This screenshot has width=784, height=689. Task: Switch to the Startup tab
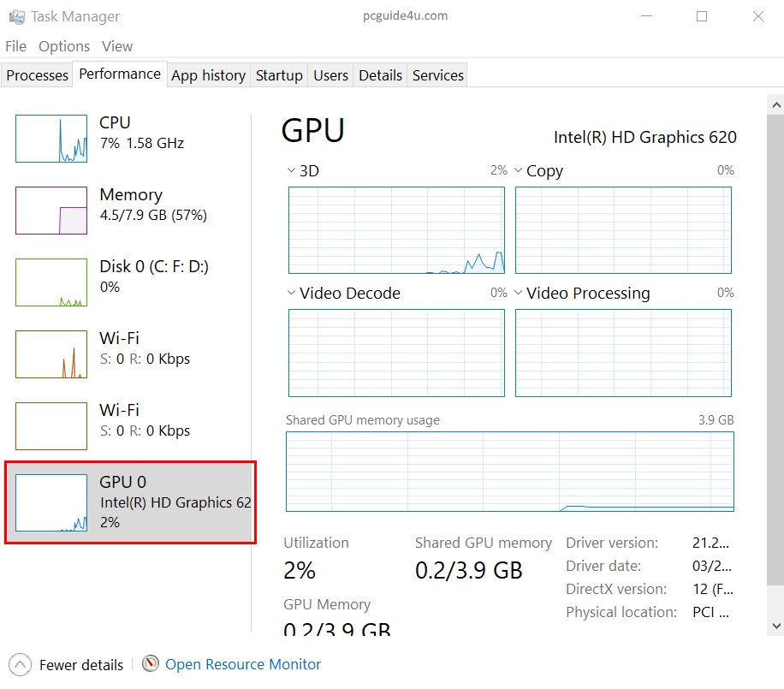tap(279, 75)
